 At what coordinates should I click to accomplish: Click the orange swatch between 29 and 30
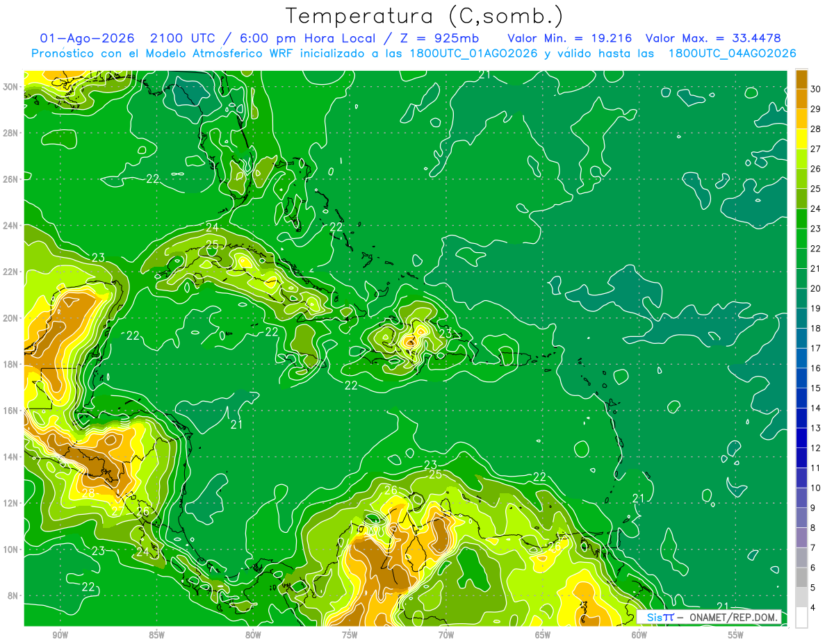(x=801, y=99)
